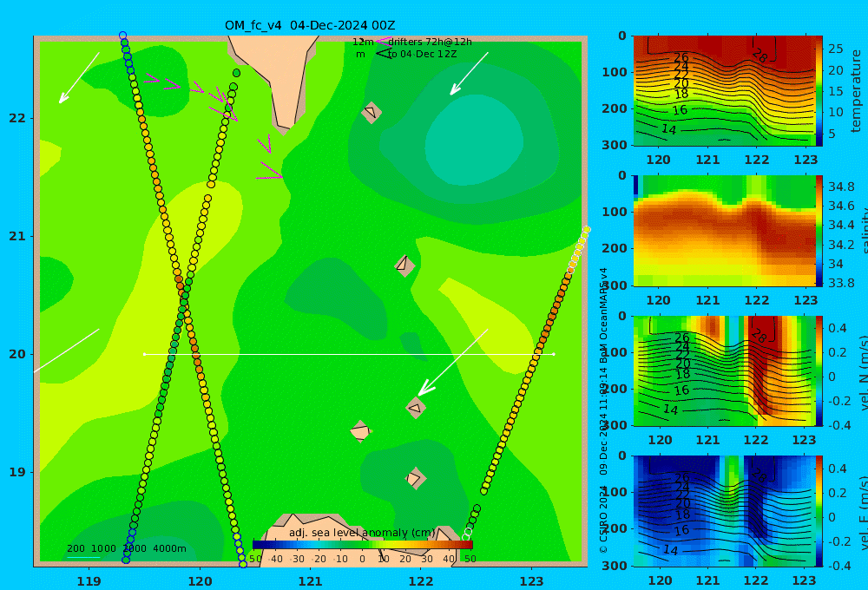
Task: Click the 'vel. N (m/s)' axis label
Action: click(x=864, y=372)
